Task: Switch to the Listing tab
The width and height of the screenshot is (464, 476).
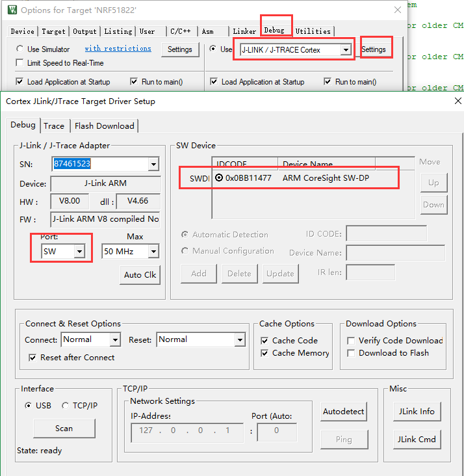Action: pos(118,31)
